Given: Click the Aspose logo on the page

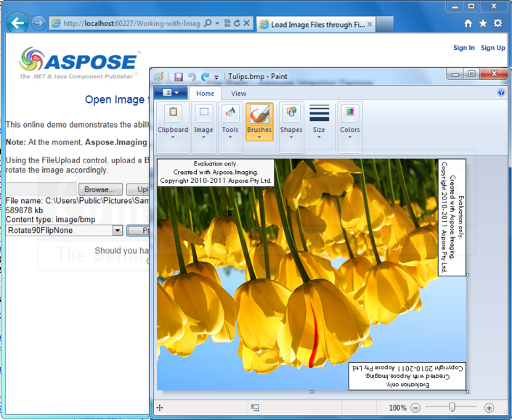Looking at the screenshot, I should pos(79,63).
